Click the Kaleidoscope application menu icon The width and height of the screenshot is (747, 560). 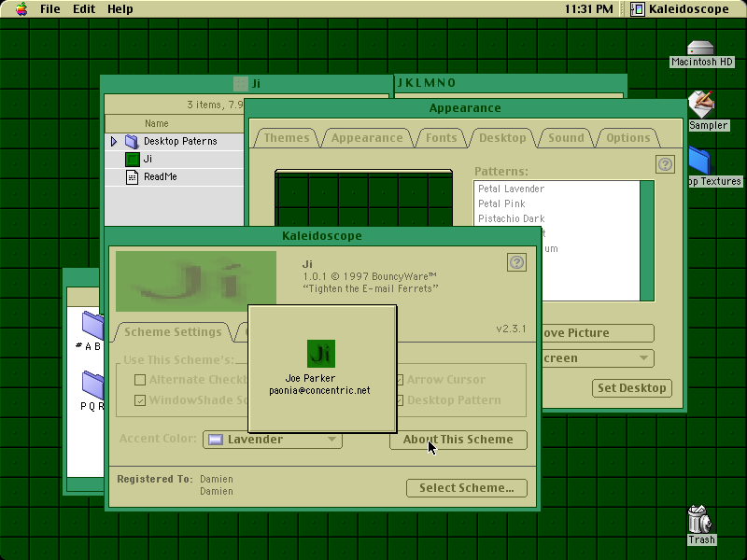(638, 9)
